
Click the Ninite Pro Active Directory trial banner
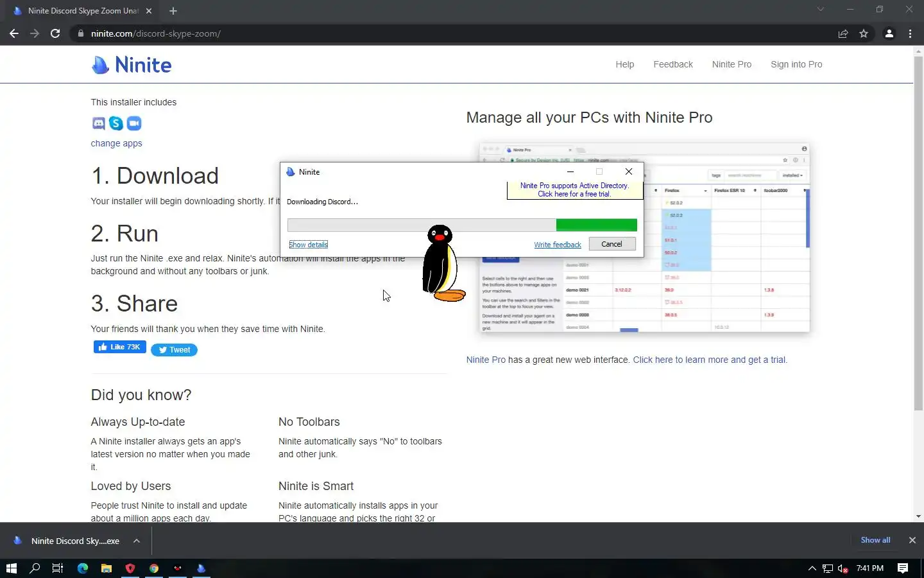[x=574, y=190]
